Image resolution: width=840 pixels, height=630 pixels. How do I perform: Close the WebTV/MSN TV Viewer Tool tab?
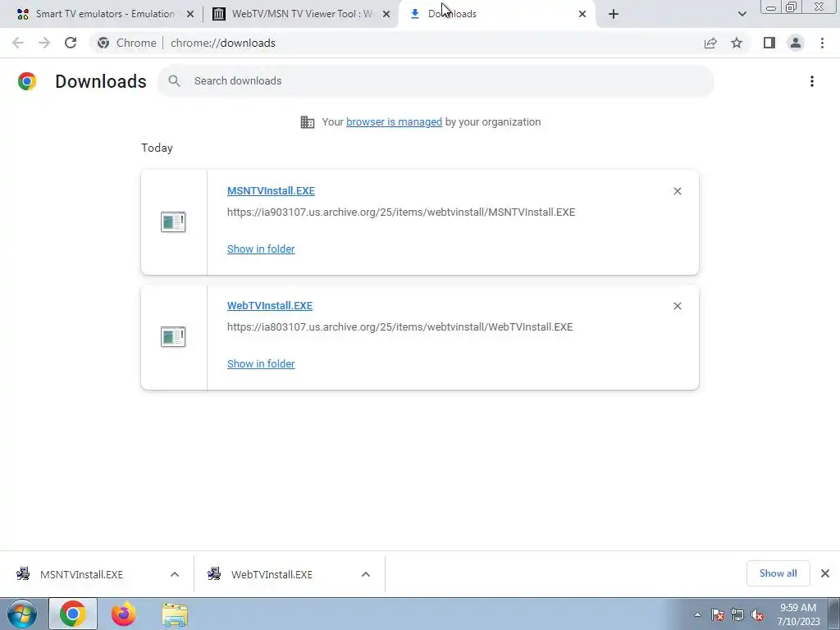click(386, 14)
